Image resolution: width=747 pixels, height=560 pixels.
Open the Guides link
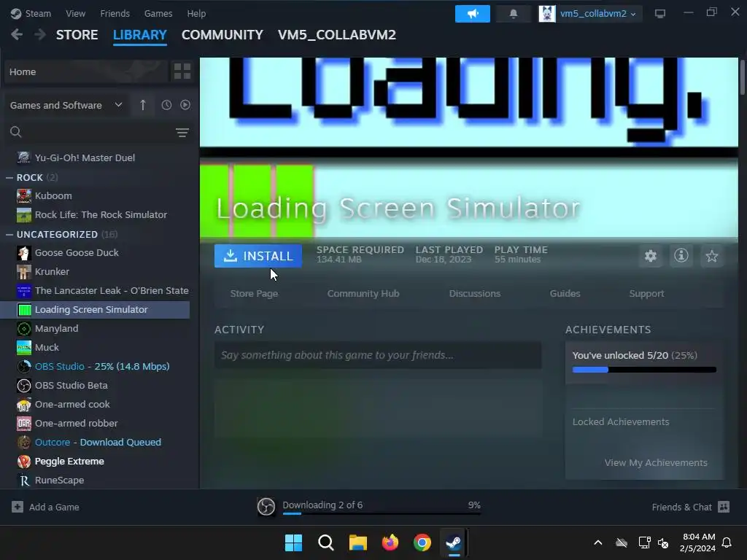coord(565,294)
